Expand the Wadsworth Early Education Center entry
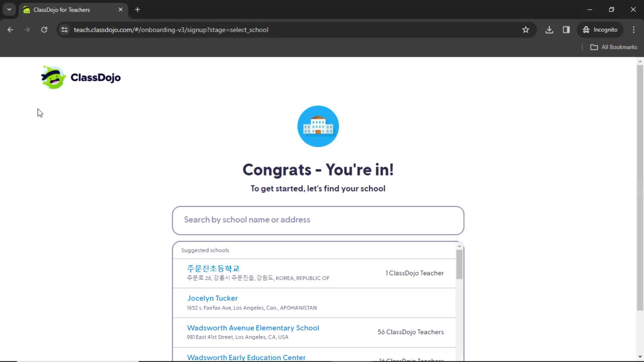This screenshot has height=362, width=644. 247,357
